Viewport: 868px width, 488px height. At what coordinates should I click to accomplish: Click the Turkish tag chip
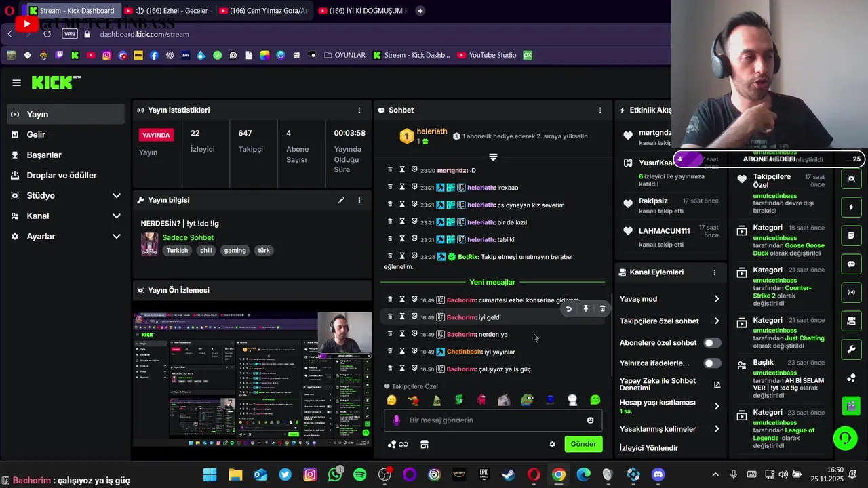177,250
